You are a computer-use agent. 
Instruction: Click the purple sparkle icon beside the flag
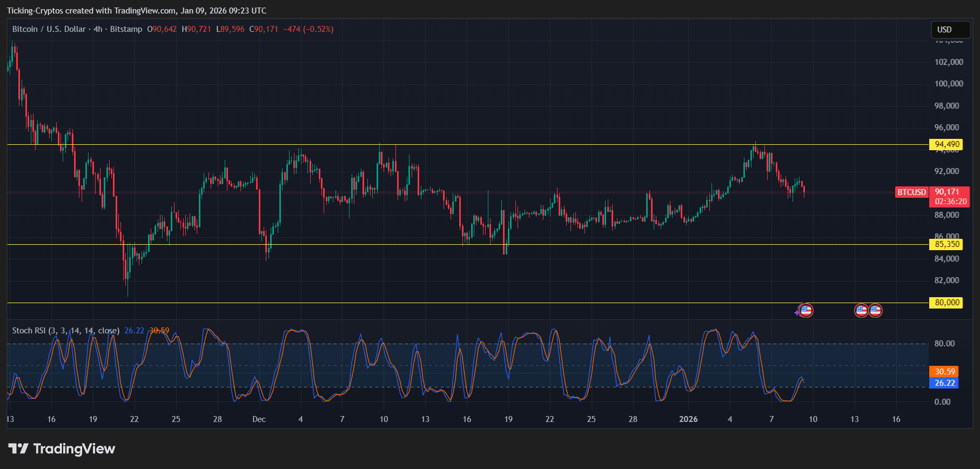797,312
